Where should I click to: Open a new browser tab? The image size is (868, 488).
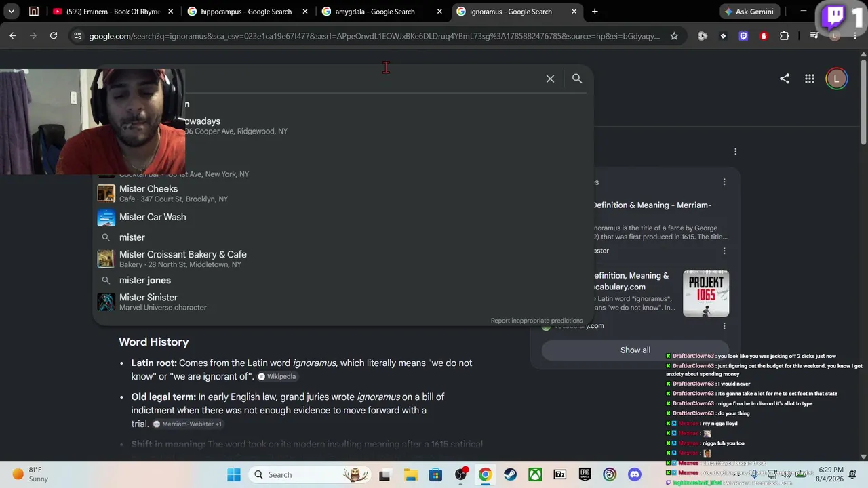595,12
